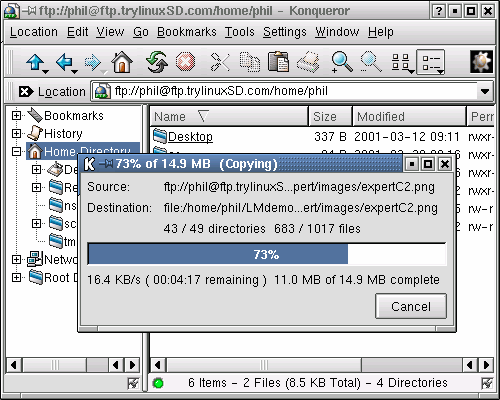Zoom in with the magnifier plus icon

(x=342, y=62)
